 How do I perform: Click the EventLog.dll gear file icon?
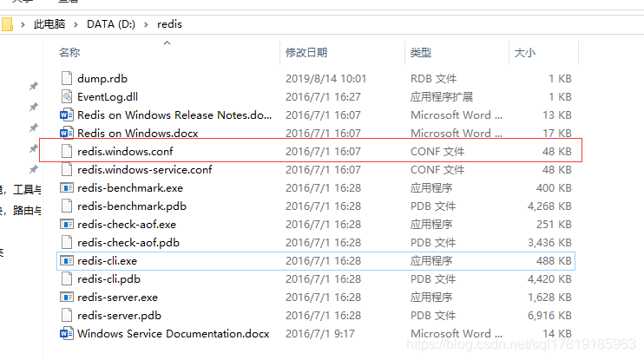(x=67, y=96)
